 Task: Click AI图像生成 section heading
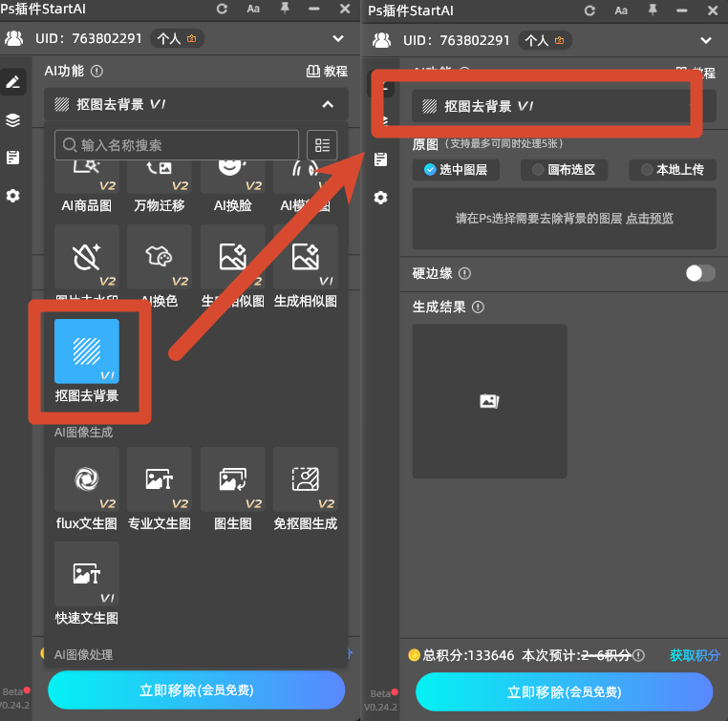[83, 433]
